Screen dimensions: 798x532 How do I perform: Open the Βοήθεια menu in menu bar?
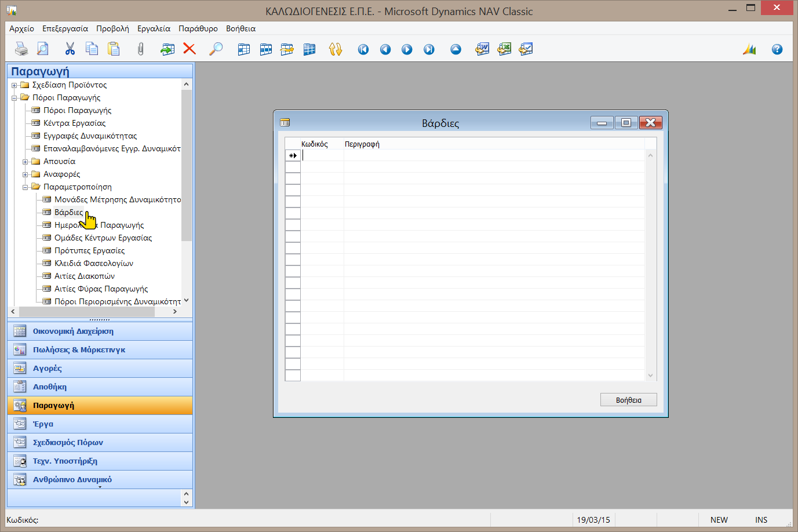point(241,28)
